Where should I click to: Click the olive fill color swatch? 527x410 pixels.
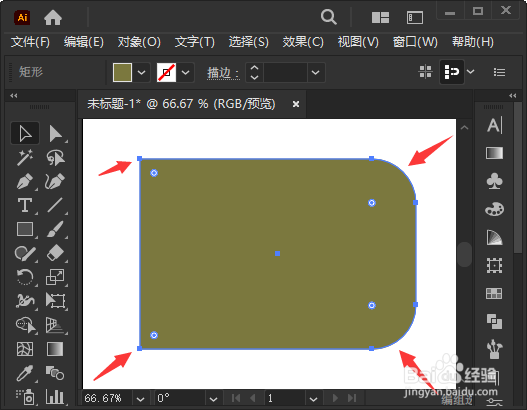tap(122, 72)
